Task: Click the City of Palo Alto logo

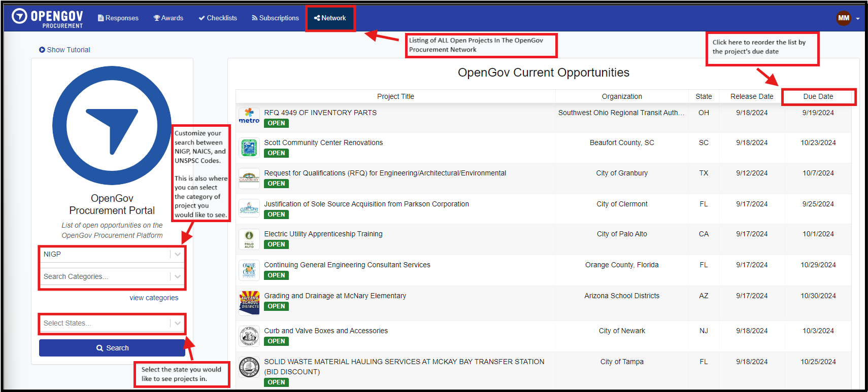Action: [x=249, y=239]
